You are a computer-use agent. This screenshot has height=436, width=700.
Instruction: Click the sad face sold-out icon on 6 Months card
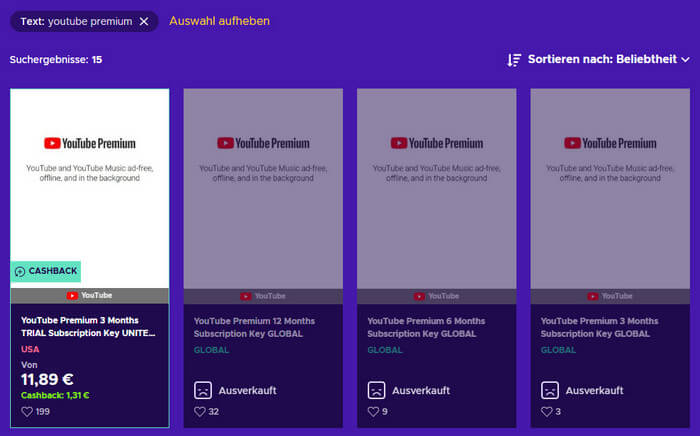point(376,390)
